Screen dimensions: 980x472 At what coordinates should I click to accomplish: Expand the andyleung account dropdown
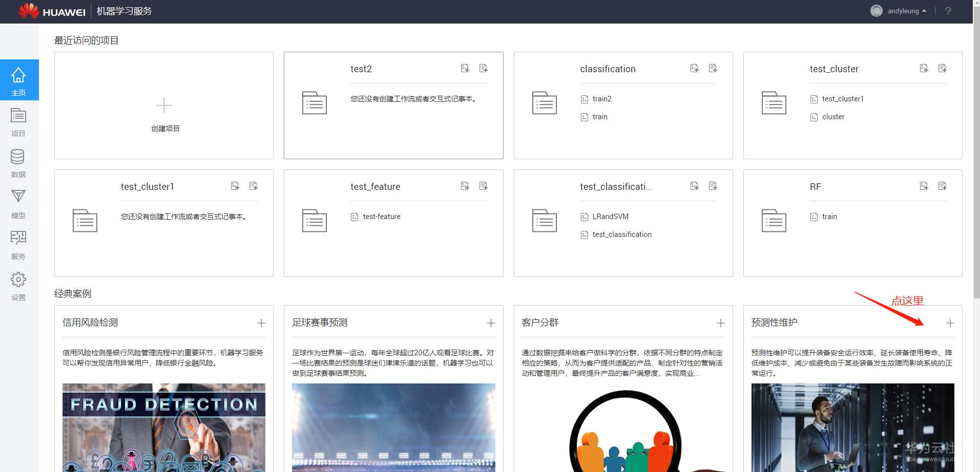pos(907,11)
